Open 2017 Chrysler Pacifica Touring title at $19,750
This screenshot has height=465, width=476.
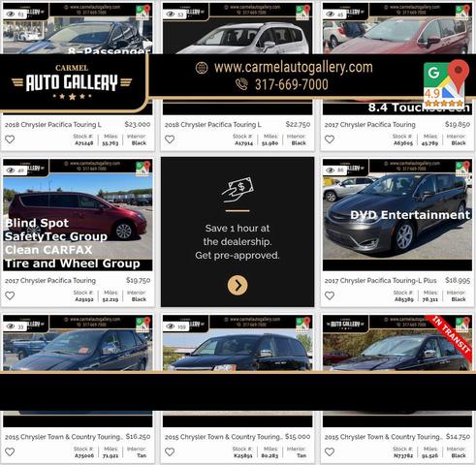pyautogui.click(x=50, y=281)
